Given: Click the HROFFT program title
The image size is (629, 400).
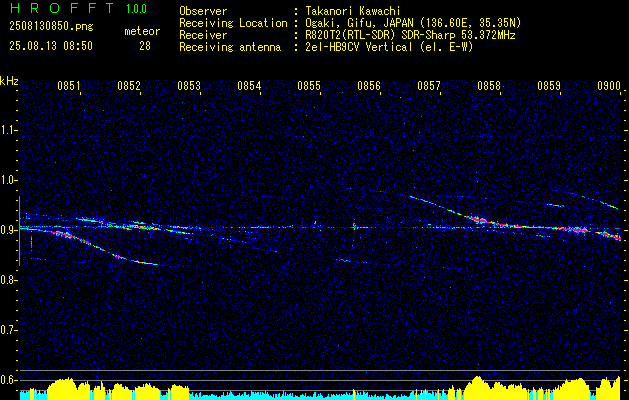Looking at the screenshot, I should [x=63, y=8].
